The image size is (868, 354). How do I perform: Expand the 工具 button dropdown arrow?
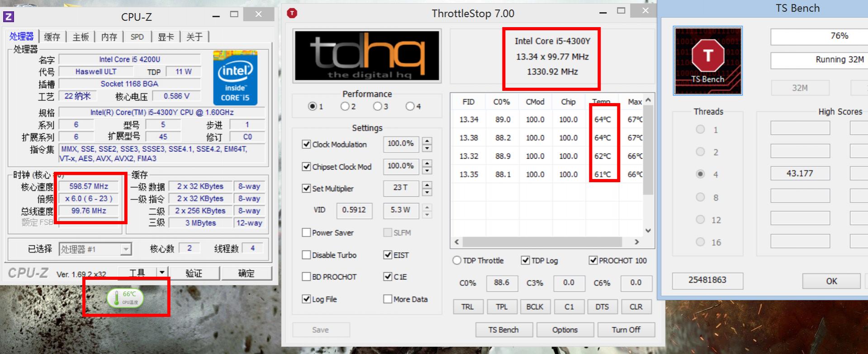[x=162, y=273]
